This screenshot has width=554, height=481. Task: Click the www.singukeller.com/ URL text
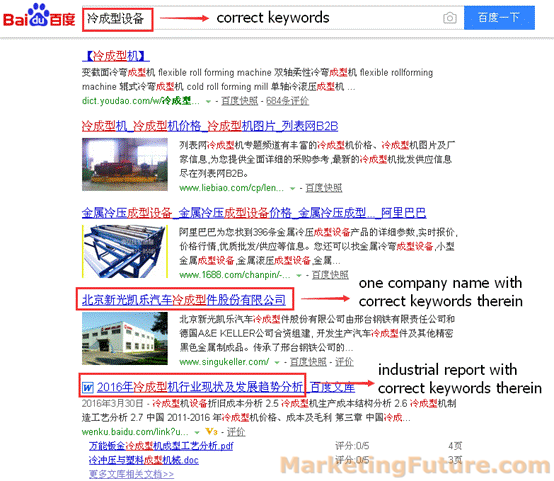tap(224, 362)
